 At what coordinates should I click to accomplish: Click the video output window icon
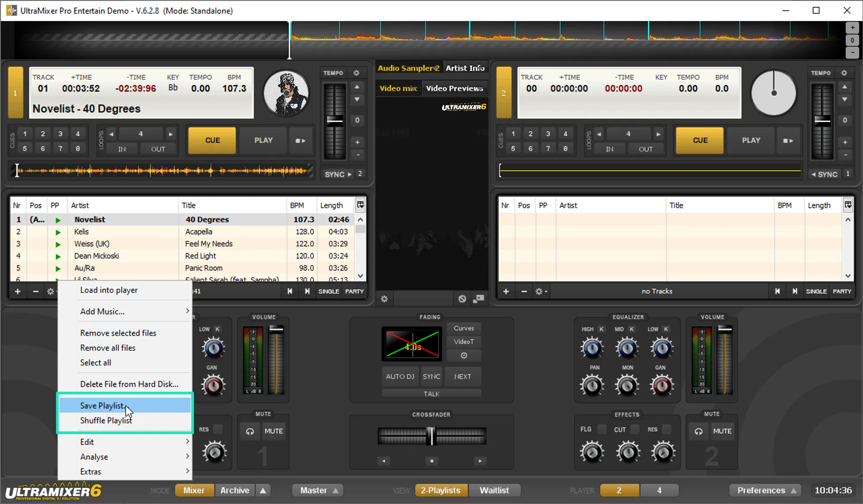[479, 299]
